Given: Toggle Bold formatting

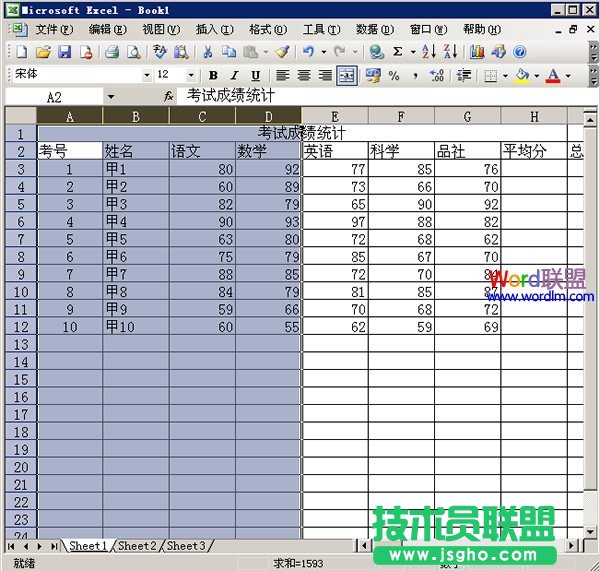Looking at the screenshot, I should 213,75.
